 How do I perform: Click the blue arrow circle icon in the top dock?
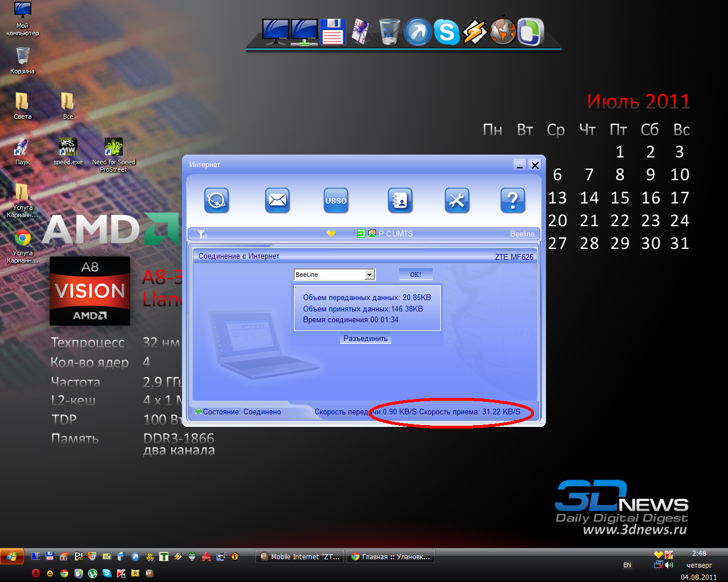418,32
